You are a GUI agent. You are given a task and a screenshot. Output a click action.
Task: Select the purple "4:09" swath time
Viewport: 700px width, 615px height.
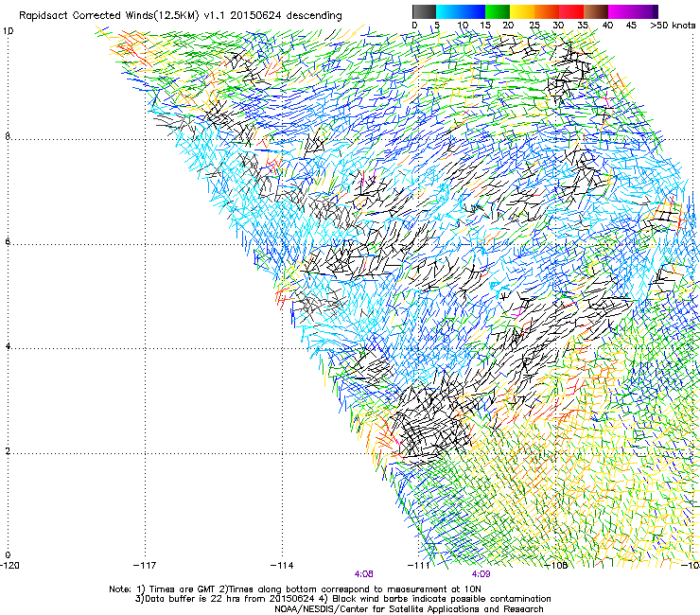[x=481, y=574]
